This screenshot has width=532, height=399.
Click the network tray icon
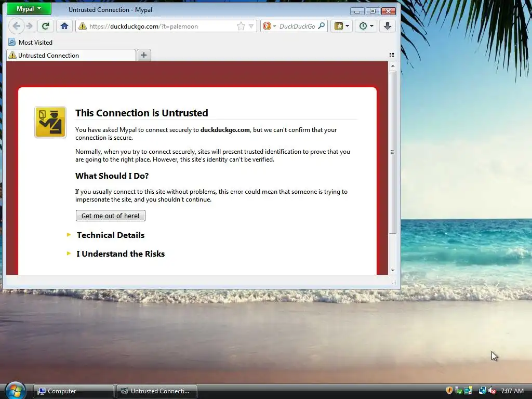[482, 391]
